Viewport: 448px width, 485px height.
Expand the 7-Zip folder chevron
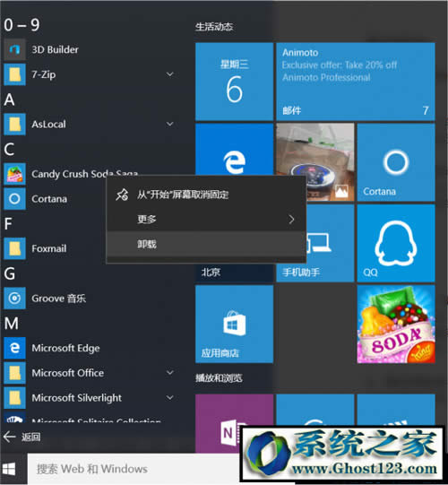[169, 74]
